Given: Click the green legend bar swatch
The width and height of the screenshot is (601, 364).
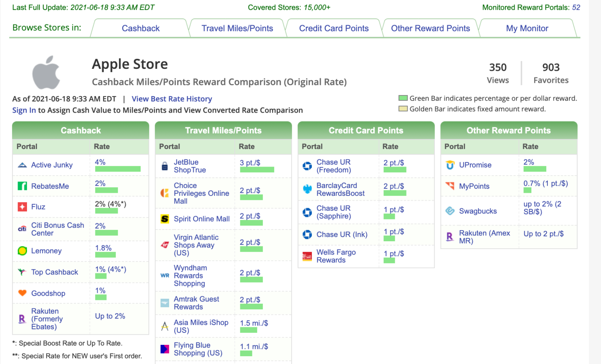Looking at the screenshot, I should pos(403,98).
